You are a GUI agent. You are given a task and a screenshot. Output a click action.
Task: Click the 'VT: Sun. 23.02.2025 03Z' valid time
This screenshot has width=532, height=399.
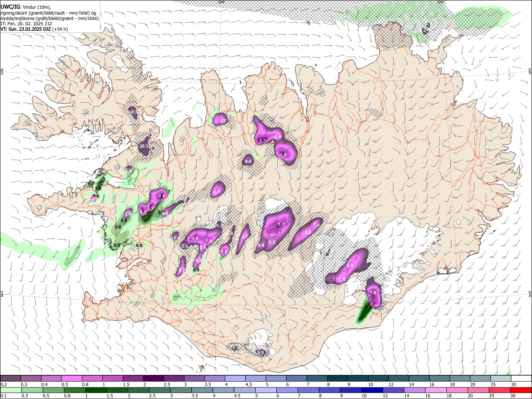(25, 29)
